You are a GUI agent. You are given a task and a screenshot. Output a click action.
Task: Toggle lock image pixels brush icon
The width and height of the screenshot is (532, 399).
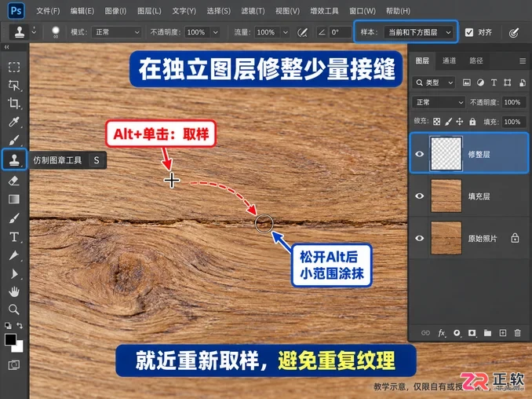[448, 122]
